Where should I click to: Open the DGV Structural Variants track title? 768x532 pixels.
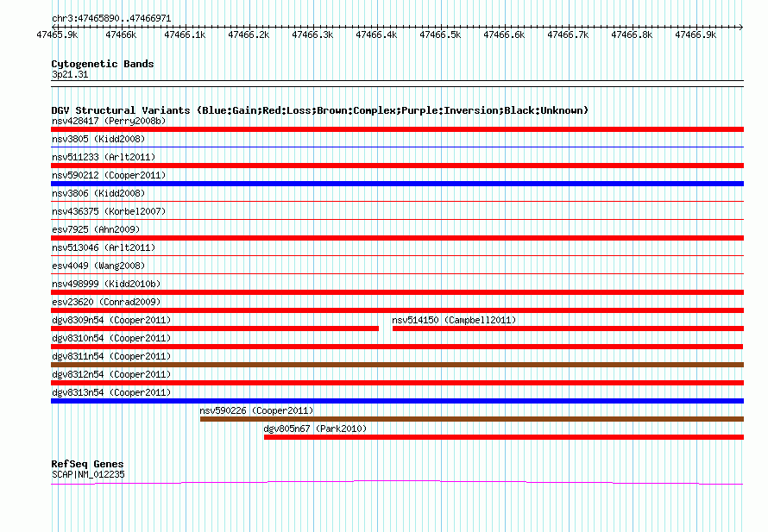click(x=320, y=110)
